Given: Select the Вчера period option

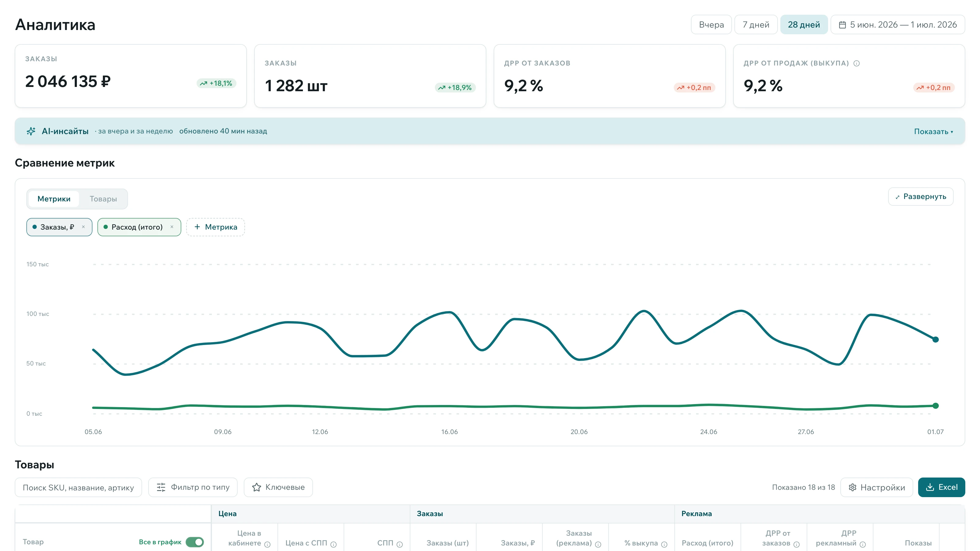Looking at the screenshot, I should [711, 25].
